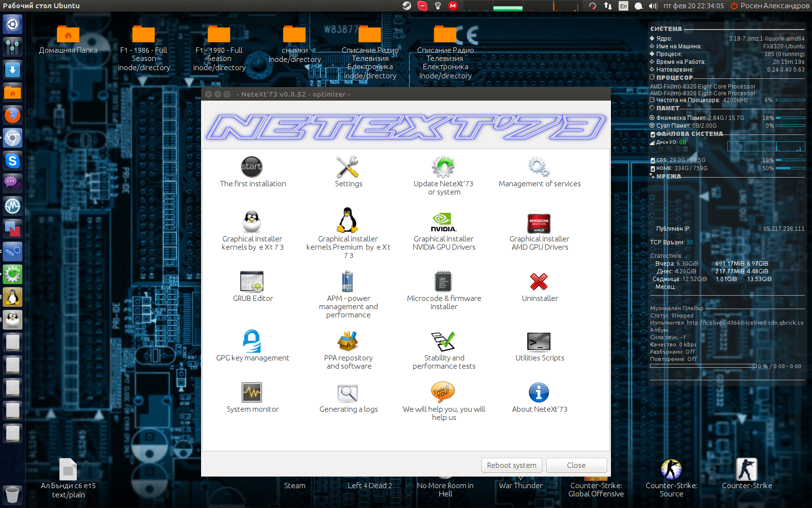Open the Tux penguin dock icon
This screenshot has width=812, height=508.
[13, 297]
